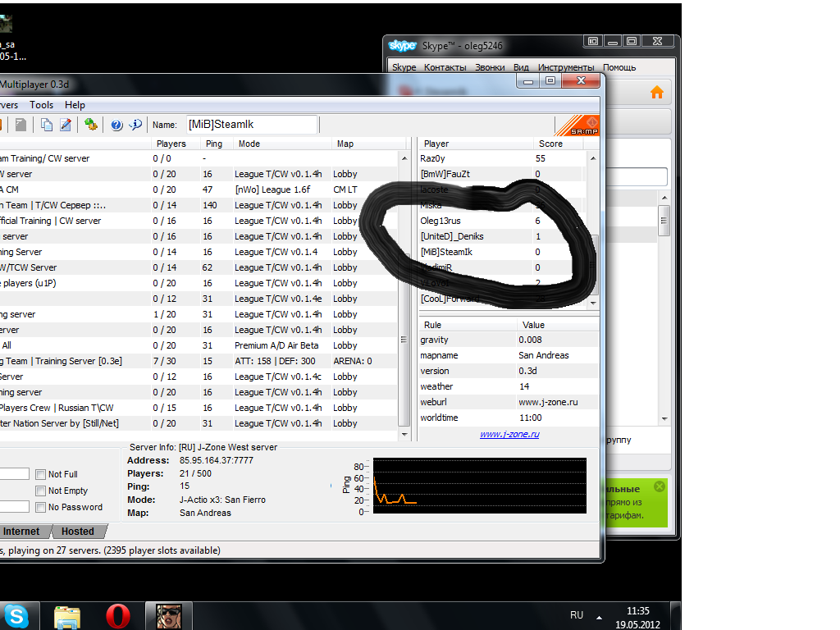Enable the Not Empty filter checkbox
Screen dimensions: 840x630
tap(40, 491)
